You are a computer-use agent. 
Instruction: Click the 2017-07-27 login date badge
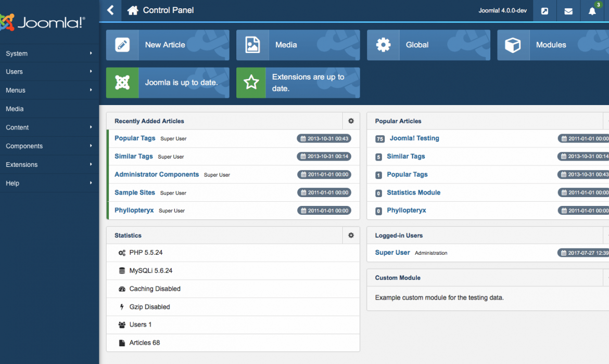click(583, 253)
